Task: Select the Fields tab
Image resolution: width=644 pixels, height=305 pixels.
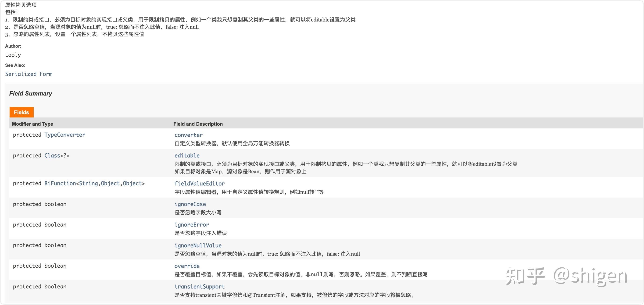Action: 21,112
